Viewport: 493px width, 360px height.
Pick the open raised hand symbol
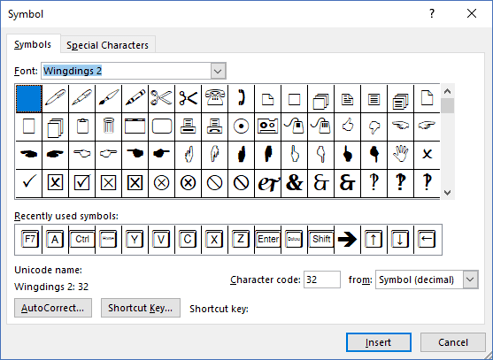coord(401,155)
